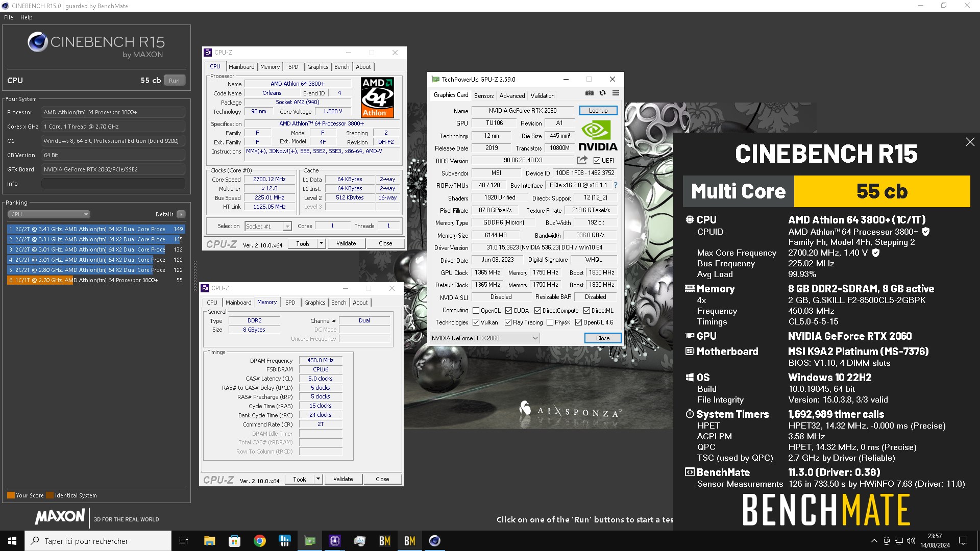Switch to GPU-Z via its taskbar icon
This screenshot has height=551, width=980.
[309, 541]
